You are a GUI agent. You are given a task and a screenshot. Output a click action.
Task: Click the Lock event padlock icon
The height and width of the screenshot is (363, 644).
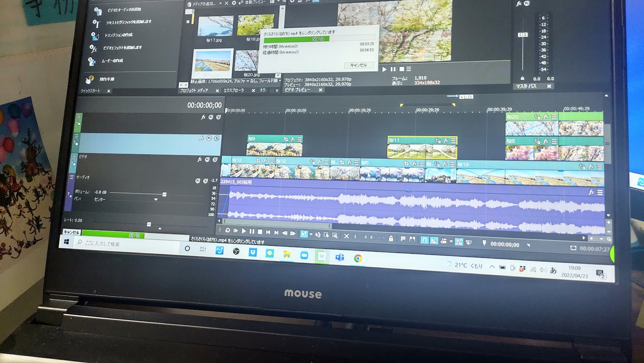(391, 238)
